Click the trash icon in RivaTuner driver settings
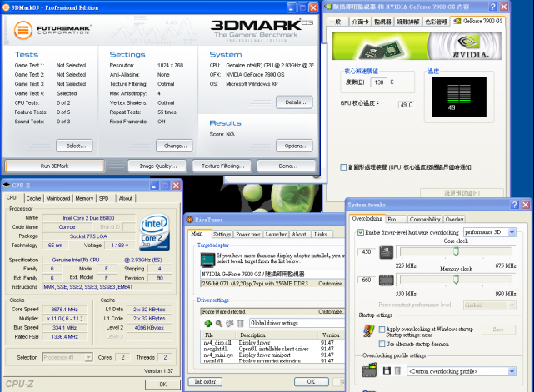Viewport: 534px width, 392px height. [241, 323]
